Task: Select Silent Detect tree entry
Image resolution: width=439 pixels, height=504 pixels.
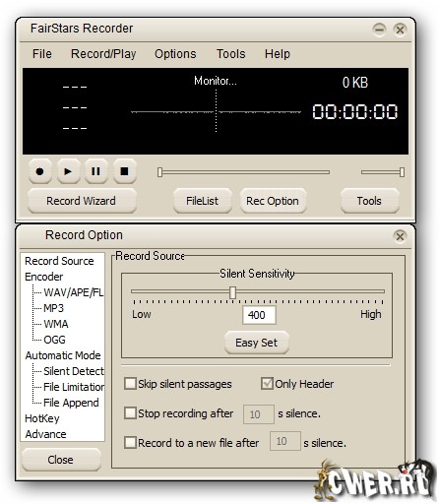Action: [x=74, y=371]
